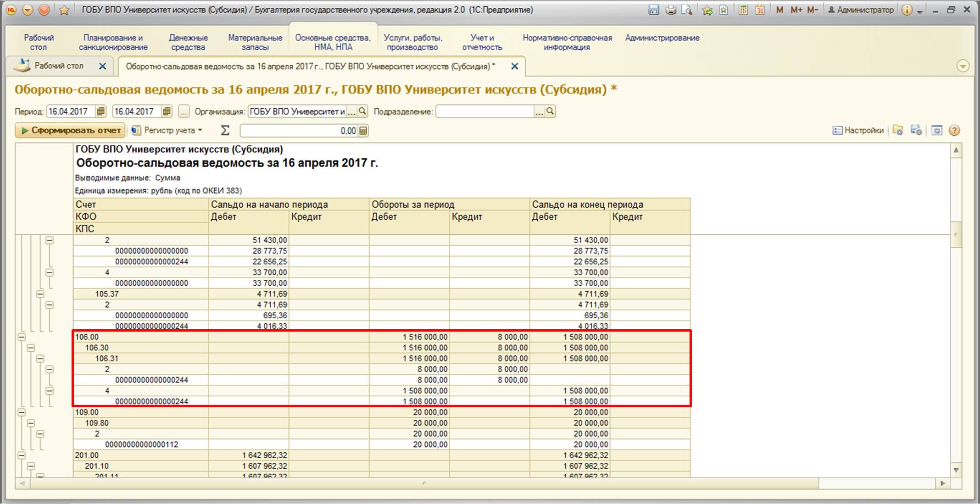Click the Подразделение input field
The height and width of the screenshot is (504, 980).
[x=484, y=111]
